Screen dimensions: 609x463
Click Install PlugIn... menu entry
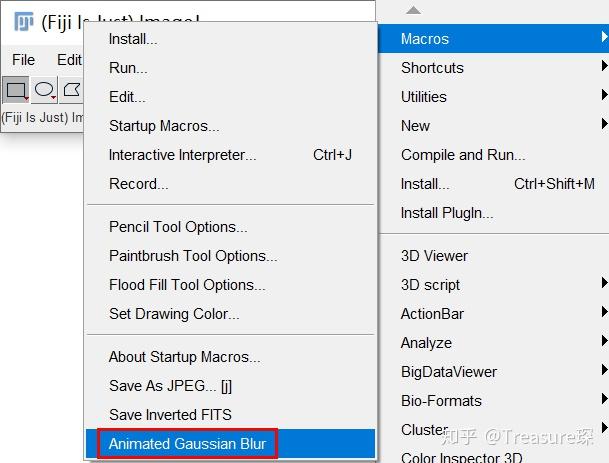[447, 212]
